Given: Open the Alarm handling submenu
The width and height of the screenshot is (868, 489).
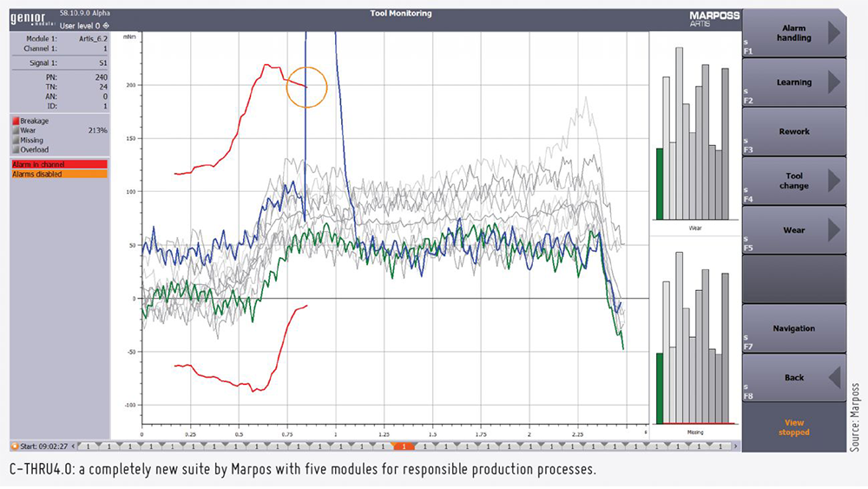Looking at the screenshot, I should click(793, 33).
